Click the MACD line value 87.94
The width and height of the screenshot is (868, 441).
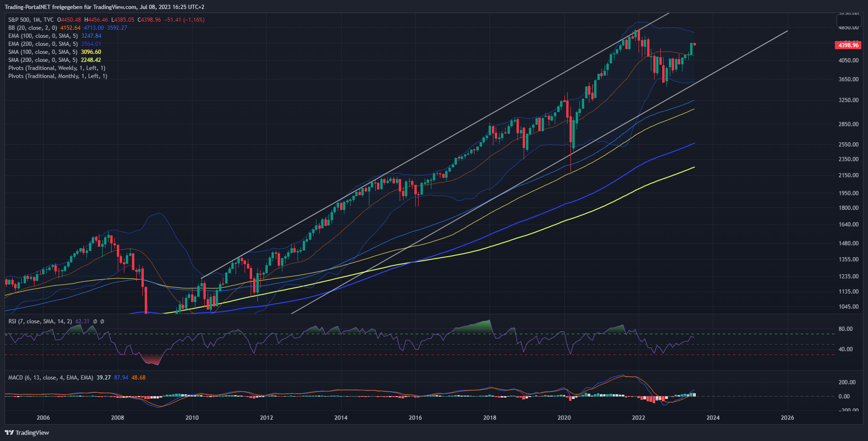point(121,378)
